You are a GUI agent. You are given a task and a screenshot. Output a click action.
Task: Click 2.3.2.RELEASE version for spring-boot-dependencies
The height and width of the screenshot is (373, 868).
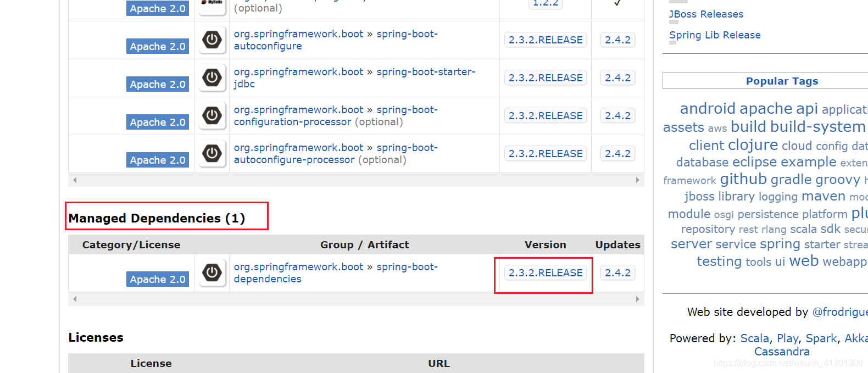(x=546, y=273)
